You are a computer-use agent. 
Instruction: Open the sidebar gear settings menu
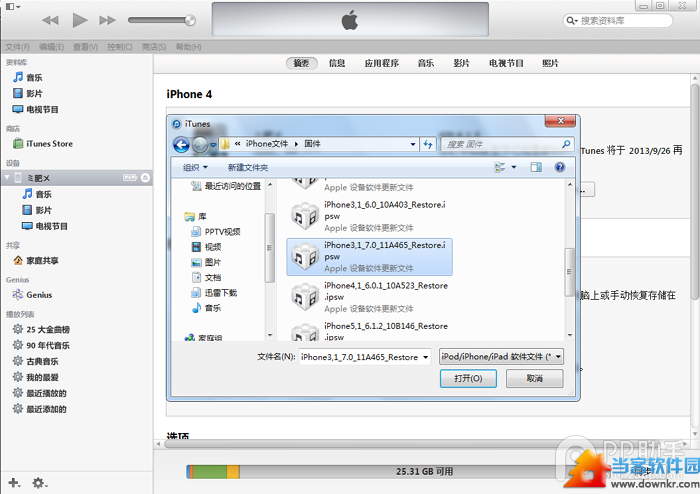pyautogui.click(x=39, y=483)
